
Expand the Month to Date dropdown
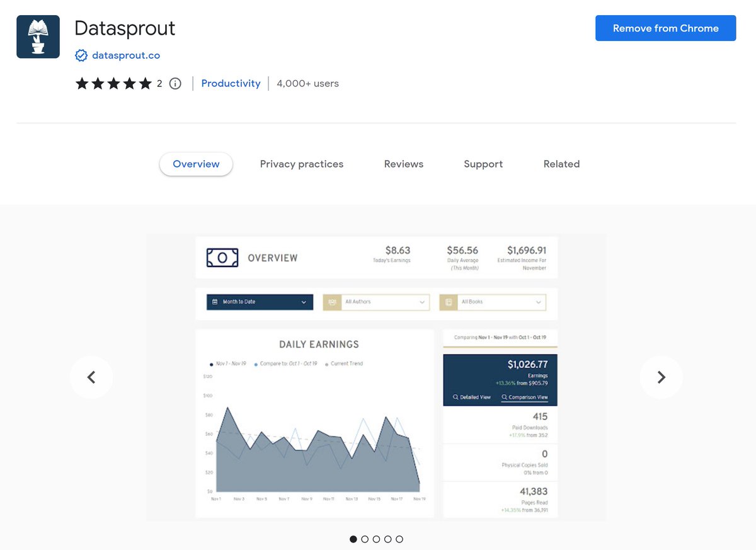tap(260, 302)
